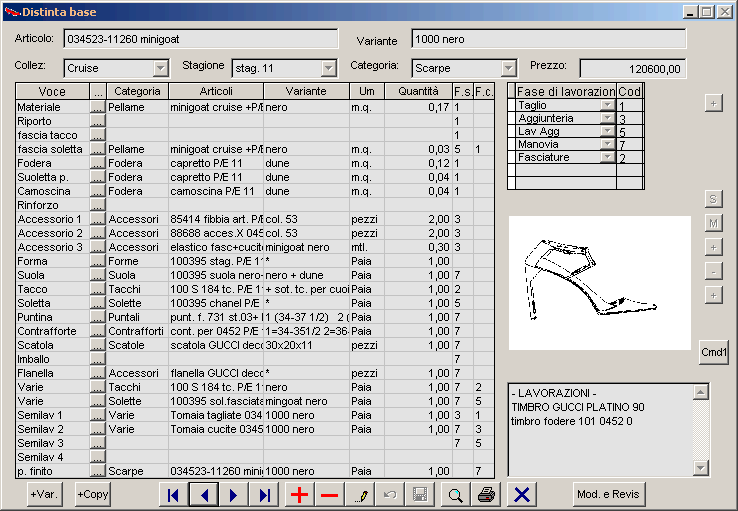Click the +Var. button
738x511 pixels.
tap(43, 495)
